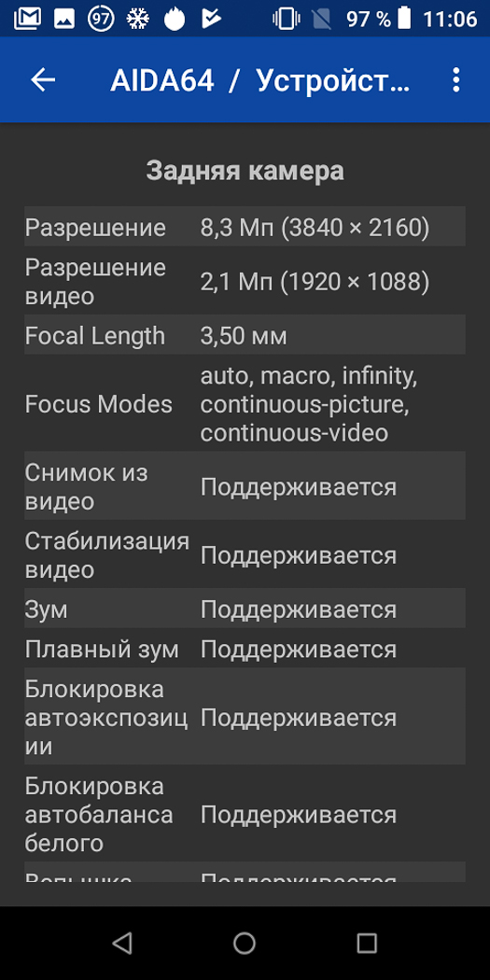The width and height of the screenshot is (490, 980).
Task: Tap the snowflake status bar icon
Action: pos(137,19)
